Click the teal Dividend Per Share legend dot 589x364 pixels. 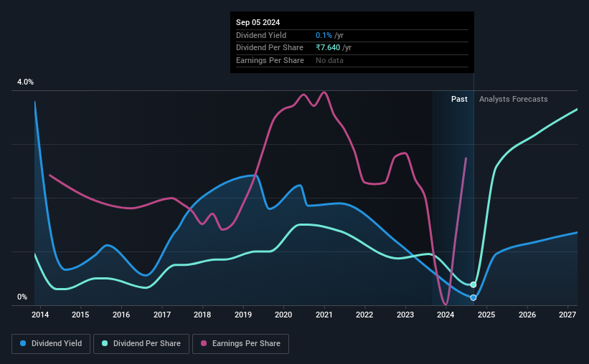coord(105,343)
